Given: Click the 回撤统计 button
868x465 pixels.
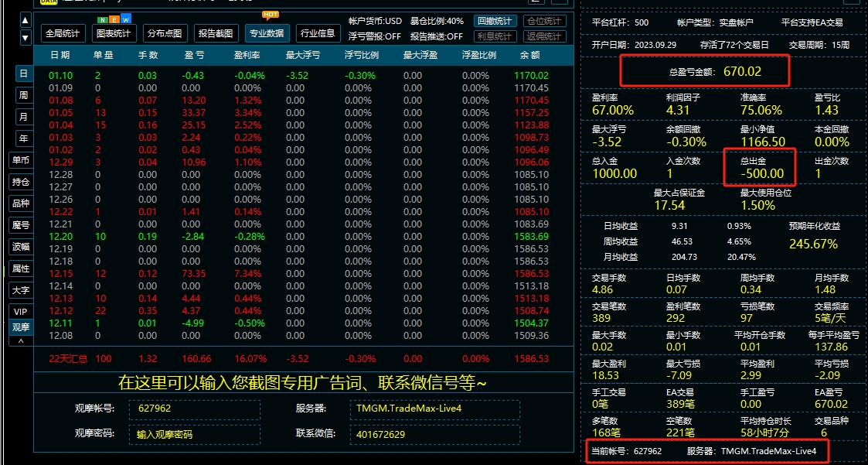Looking at the screenshot, I should [x=495, y=21].
